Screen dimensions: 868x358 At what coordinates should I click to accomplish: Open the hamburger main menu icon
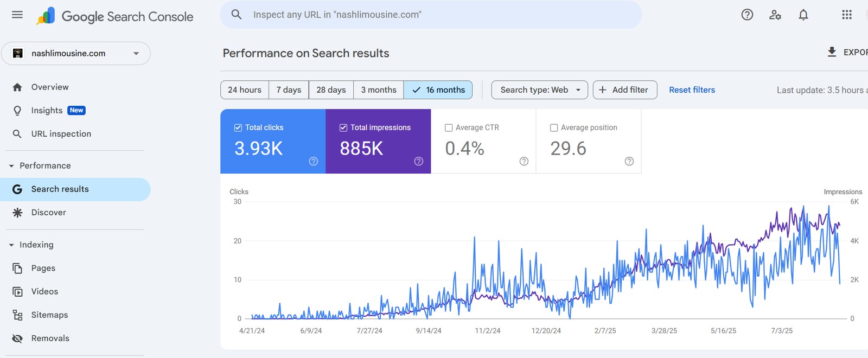[17, 15]
